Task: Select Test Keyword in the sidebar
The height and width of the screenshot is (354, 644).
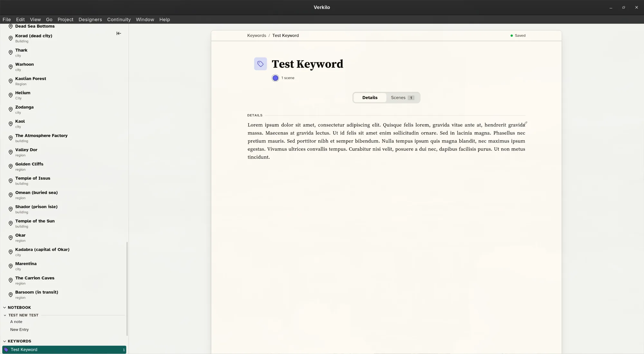Action: point(64,349)
